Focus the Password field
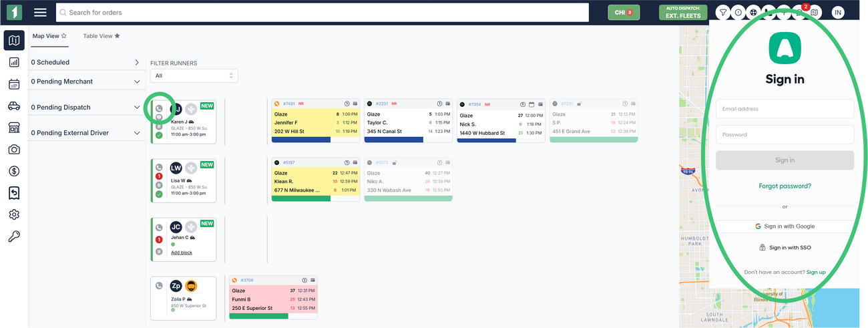868x328 pixels. click(785, 135)
